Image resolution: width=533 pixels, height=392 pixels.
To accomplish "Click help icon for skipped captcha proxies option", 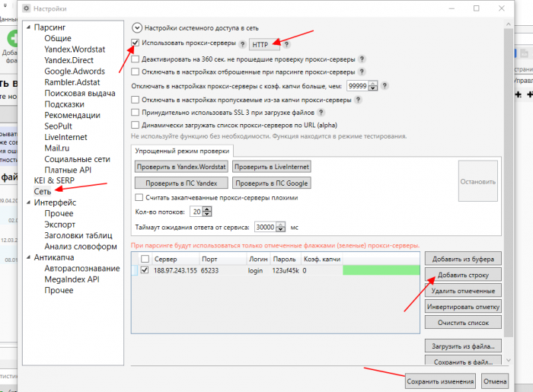I will click(357, 99).
